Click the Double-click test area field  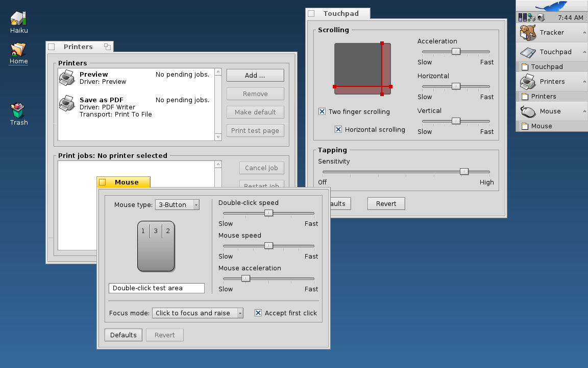pos(156,288)
